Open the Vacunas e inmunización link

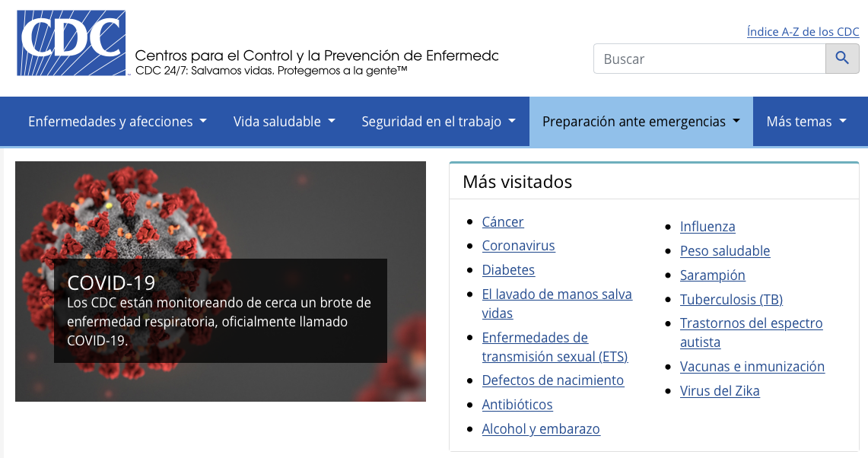coord(752,366)
